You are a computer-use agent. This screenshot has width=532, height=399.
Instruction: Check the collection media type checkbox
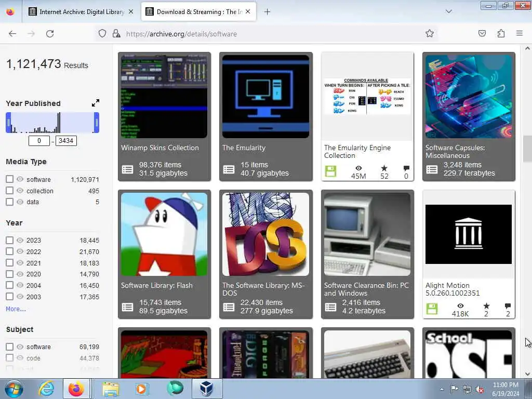click(x=9, y=191)
